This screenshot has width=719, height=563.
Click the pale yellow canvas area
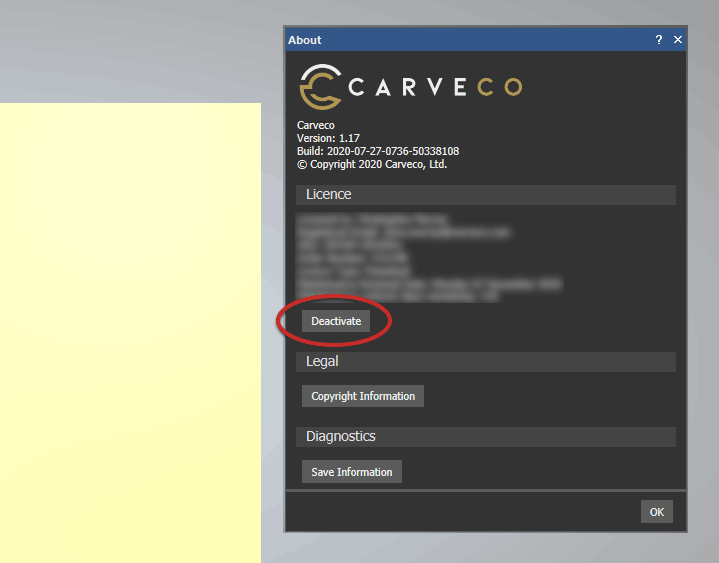point(130,330)
